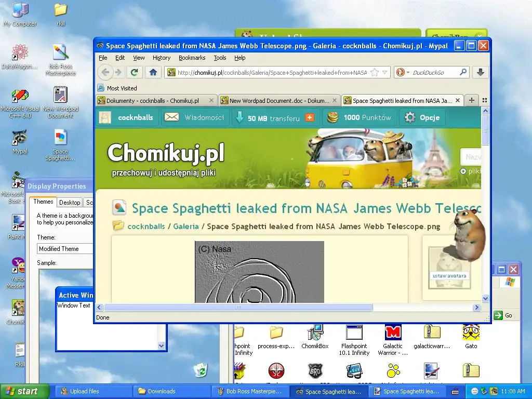532x399 pixels.
Task: Open the Bookmarks menu
Action: (192, 58)
